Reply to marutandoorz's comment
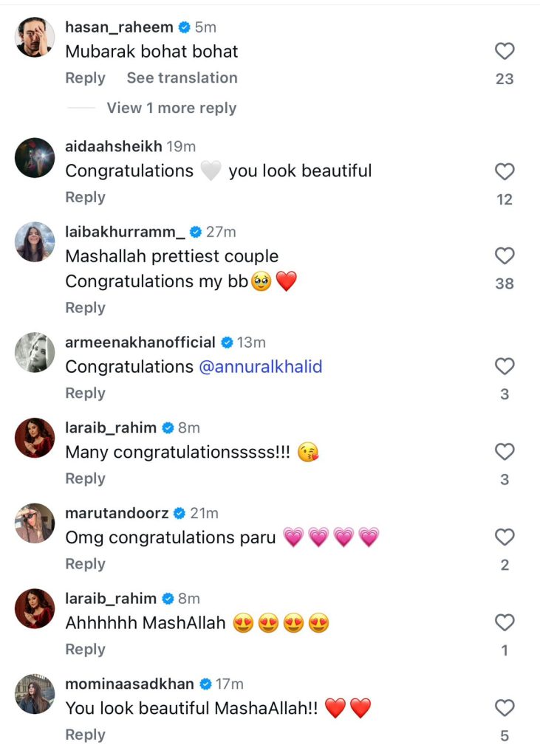 coord(85,564)
